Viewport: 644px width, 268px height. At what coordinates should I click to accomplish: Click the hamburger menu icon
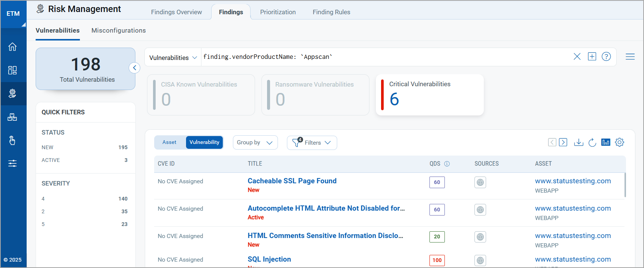[x=630, y=57]
